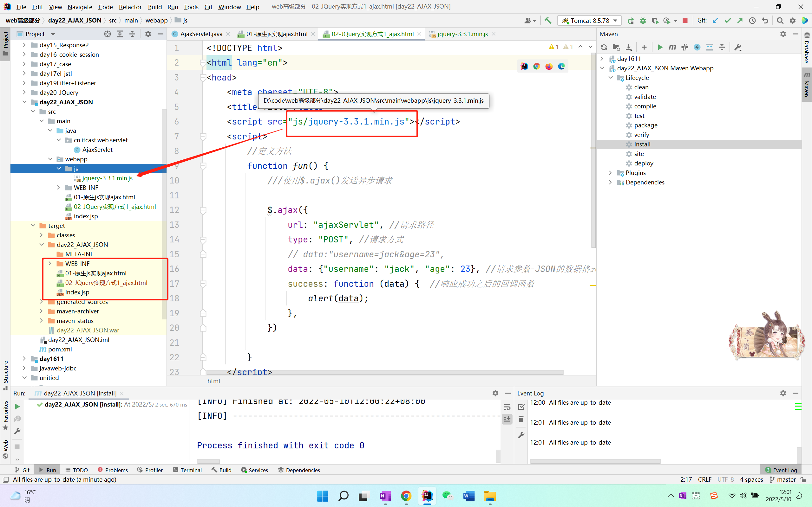
Task: Click the Reload All Maven Projects icon
Action: [x=604, y=47]
